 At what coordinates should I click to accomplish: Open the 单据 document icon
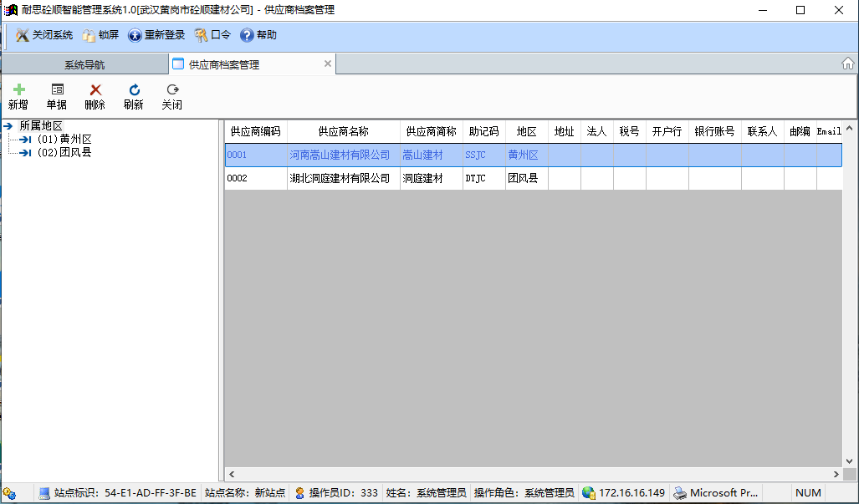tap(57, 89)
